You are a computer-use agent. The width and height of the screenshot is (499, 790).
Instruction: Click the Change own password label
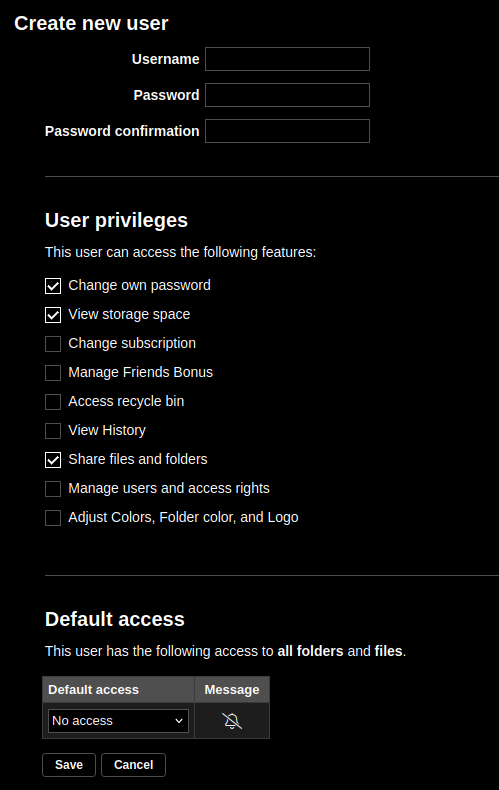coord(140,285)
